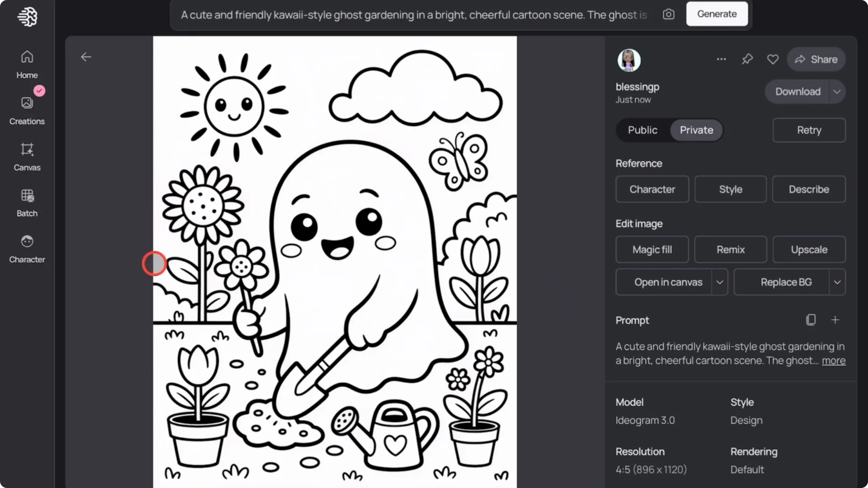Image resolution: width=868 pixels, height=488 pixels.
Task: Copy the prompt using the copy icon
Action: [x=811, y=320]
